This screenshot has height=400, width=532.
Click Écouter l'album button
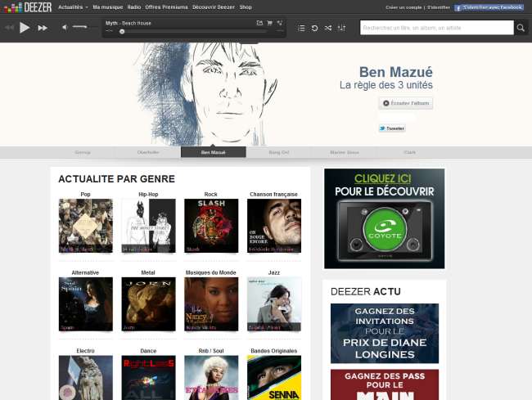(x=406, y=103)
